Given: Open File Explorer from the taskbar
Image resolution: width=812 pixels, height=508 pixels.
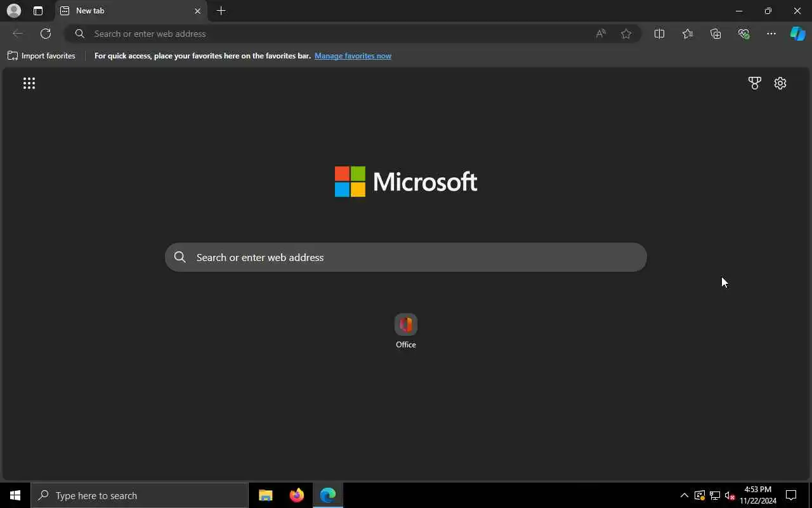Looking at the screenshot, I should pos(266,495).
